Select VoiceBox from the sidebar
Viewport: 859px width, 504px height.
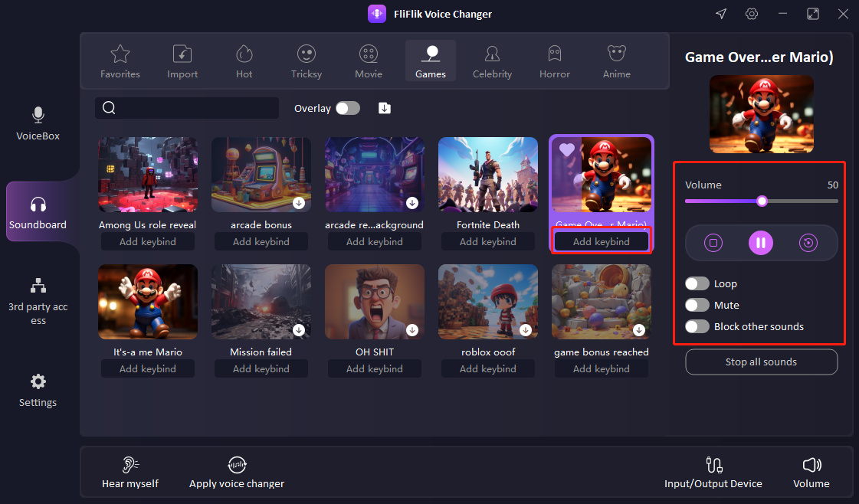coord(37,125)
